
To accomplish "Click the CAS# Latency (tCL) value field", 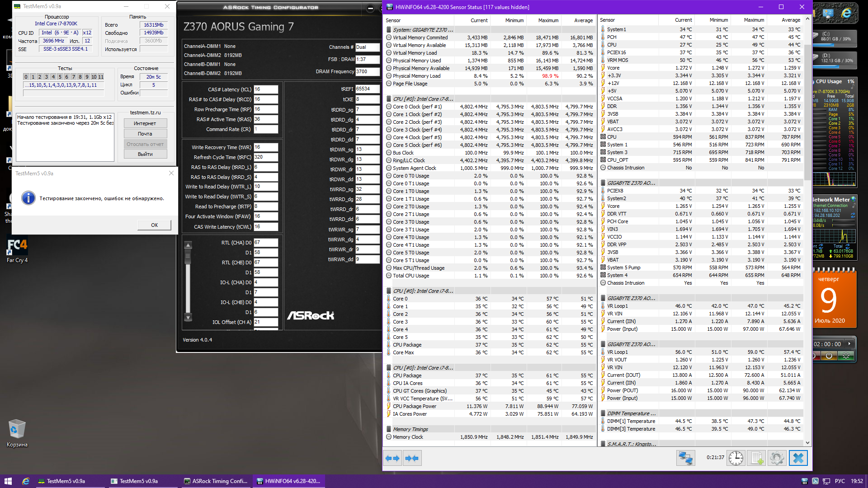I will [265, 89].
